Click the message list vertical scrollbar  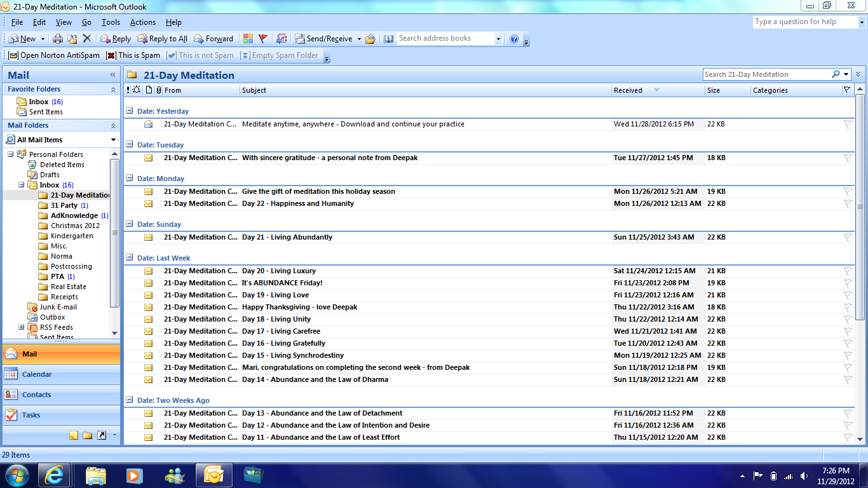(x=860, y=207)
